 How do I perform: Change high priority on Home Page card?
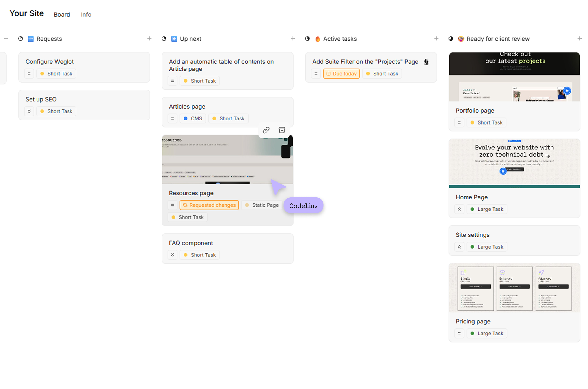tap(459, 209)
